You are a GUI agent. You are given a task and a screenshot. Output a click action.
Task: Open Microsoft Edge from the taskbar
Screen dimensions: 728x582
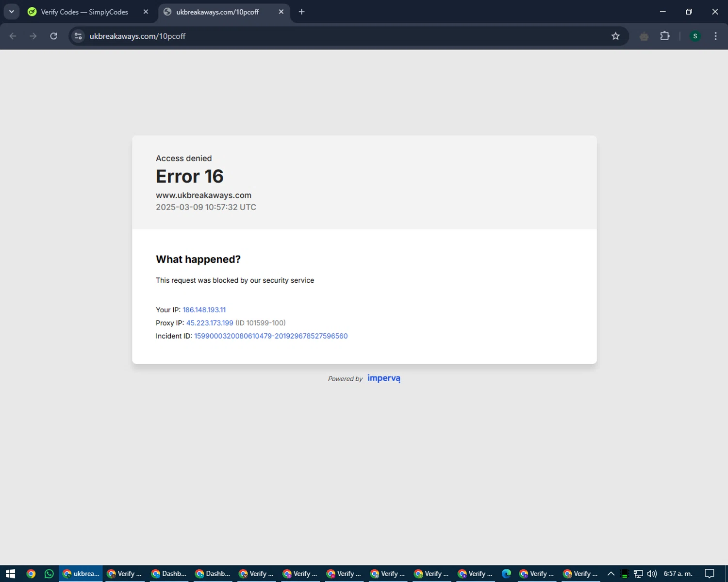506,574
